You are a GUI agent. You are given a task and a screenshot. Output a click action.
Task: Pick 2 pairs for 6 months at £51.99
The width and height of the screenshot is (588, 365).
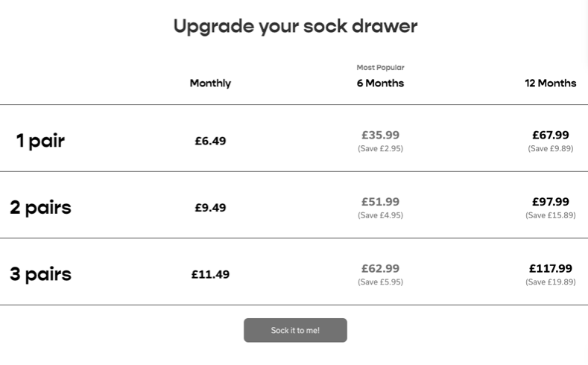coord(380,202)
